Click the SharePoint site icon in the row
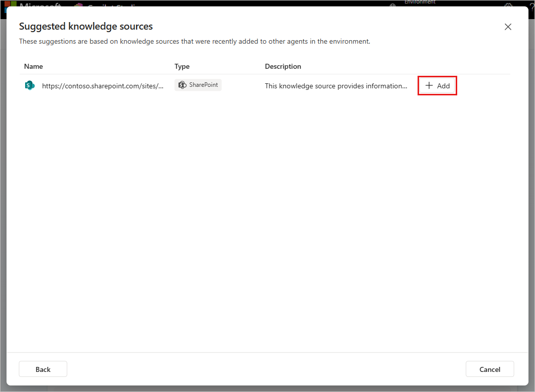 [30, 85]
